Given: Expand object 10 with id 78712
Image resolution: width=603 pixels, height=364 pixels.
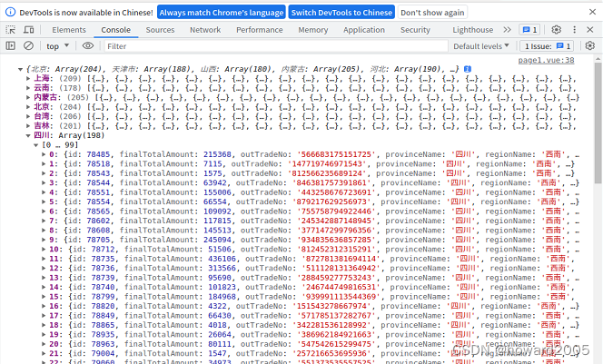Looking at the screenshot, I should click(x=44, y=249).
